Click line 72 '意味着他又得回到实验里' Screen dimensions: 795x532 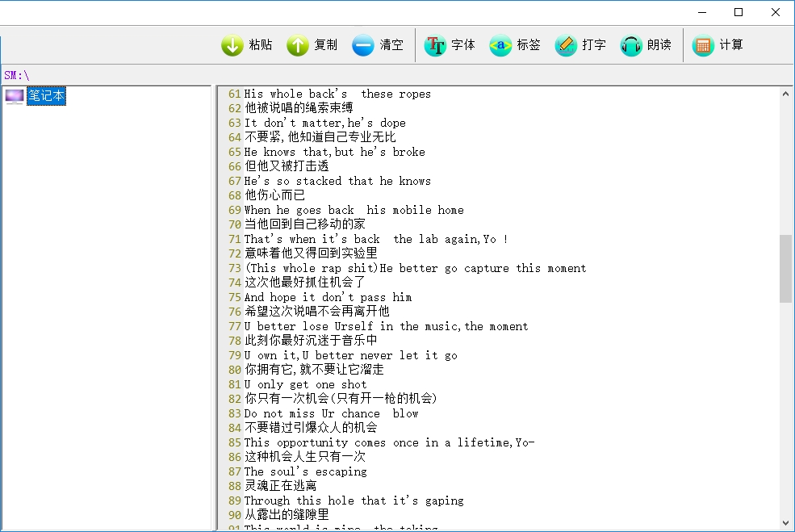coord(311,253)
